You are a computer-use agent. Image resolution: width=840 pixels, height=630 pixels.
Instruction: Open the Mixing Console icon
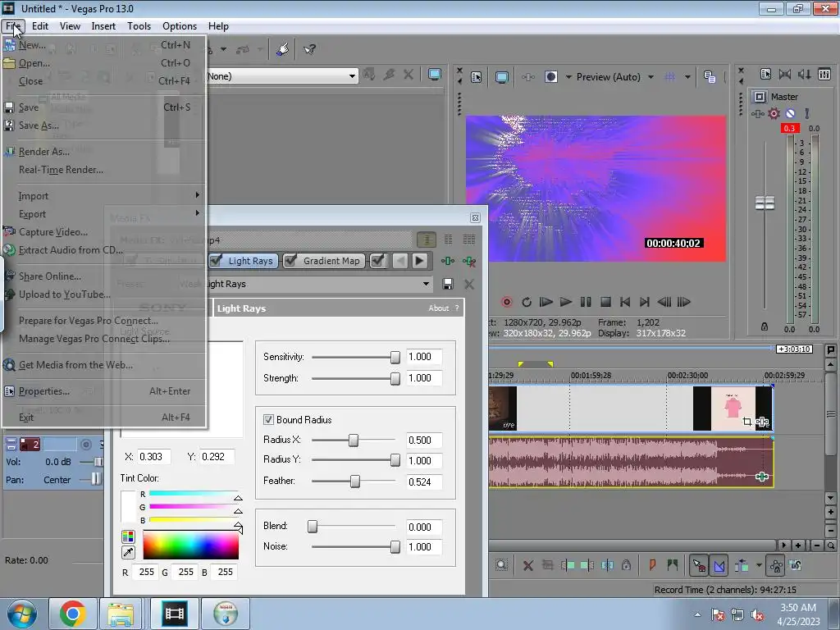pyautogui.click(x=824, y=74)
